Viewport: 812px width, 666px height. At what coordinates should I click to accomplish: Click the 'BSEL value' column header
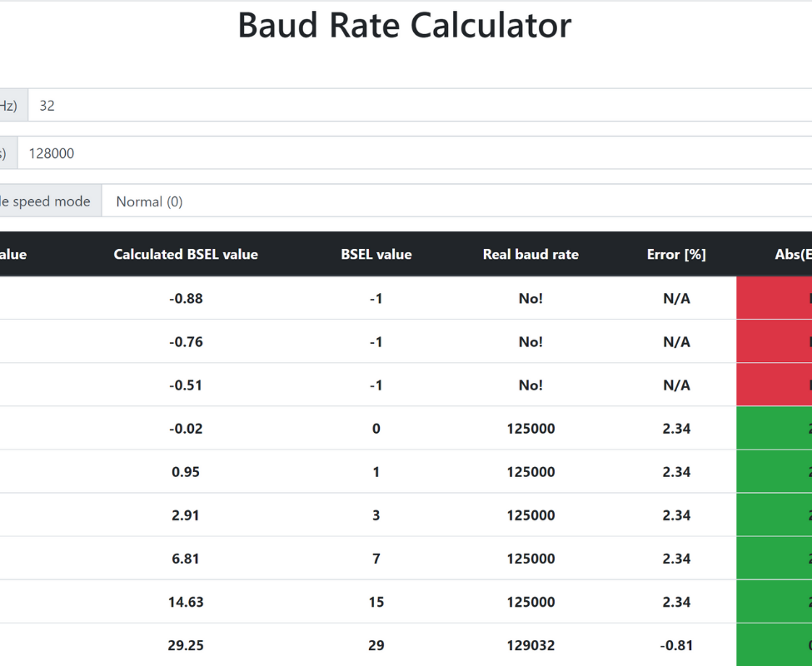point(376,255)
